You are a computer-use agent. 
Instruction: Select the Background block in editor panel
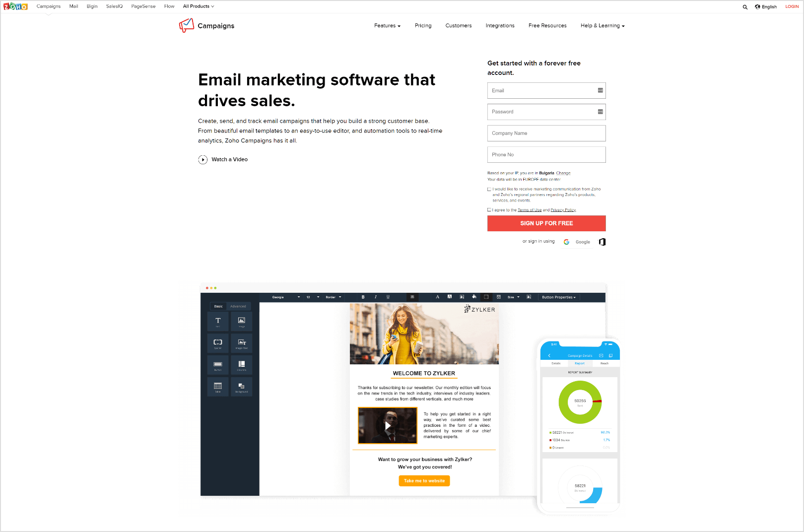tap(242, 387)
